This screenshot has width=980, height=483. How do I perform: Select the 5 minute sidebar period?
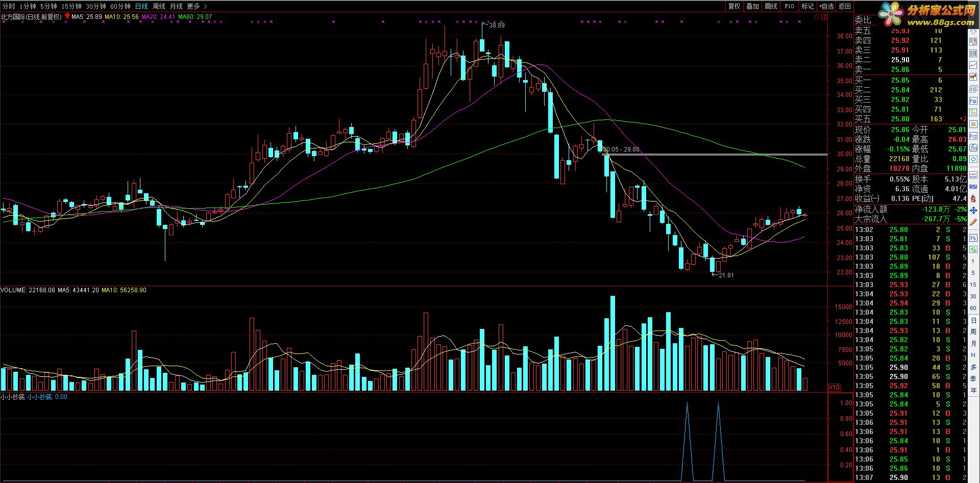click(x=973, y=273)
